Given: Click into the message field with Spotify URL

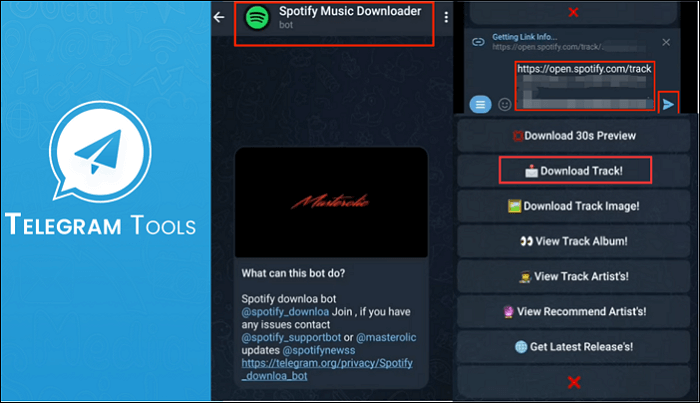Looking at the screenshot, I should pyautogui.click(x=585, y=85).
